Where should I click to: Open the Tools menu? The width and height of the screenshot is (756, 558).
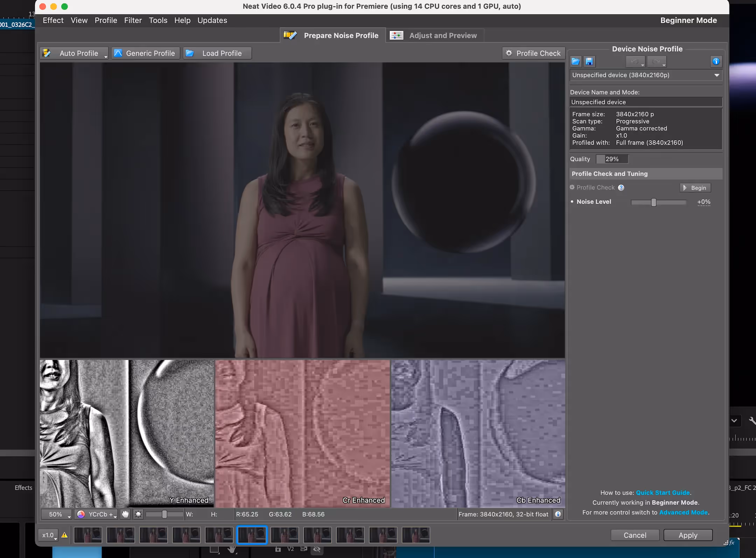158,20
